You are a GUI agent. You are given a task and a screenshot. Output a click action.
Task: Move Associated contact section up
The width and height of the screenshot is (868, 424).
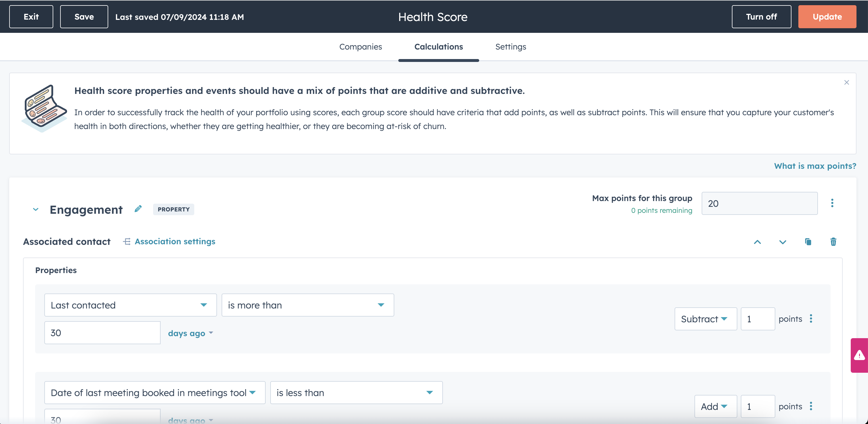[757, 242]
